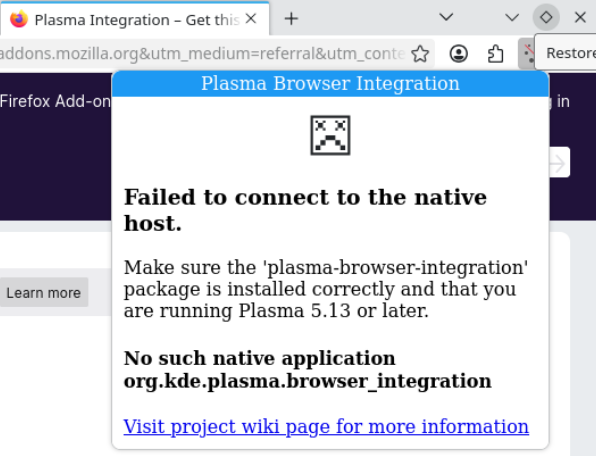The height and width of the screenshot is (456, 596).
Task: Open the Extensions puzzle piece menu
Action: point(496,54)
